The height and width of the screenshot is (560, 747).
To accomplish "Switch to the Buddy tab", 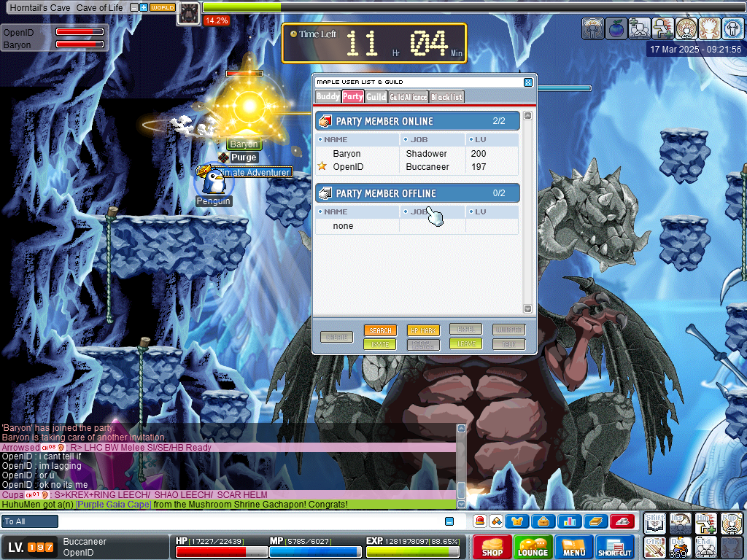I will click(x=328, y=96).
